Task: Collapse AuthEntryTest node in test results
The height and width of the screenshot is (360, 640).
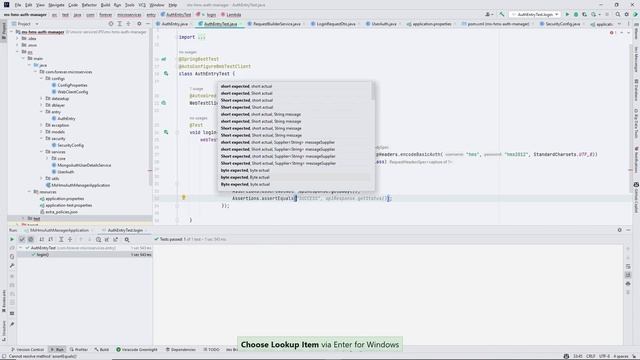Action: tap(21, 248)
